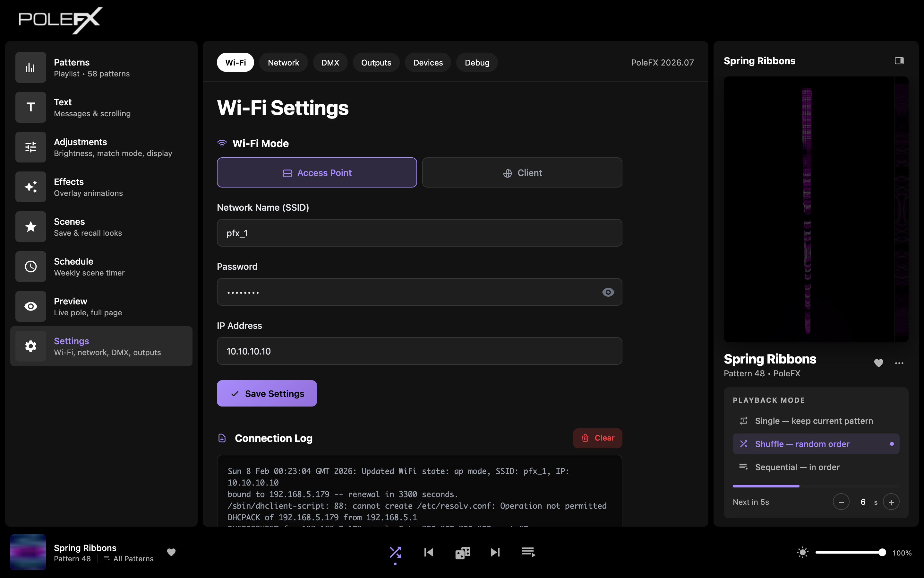Click Save Settings button
This screenshot has width=924, height=578.
pos(267,393)
